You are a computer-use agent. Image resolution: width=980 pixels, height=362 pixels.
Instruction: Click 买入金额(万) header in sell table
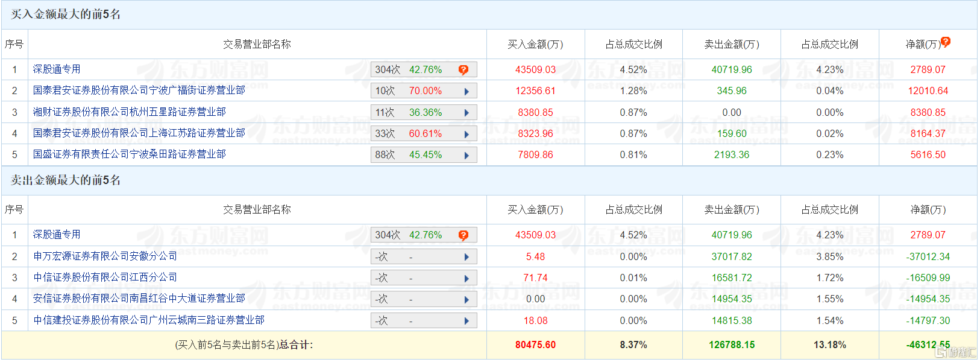(535, 209)
